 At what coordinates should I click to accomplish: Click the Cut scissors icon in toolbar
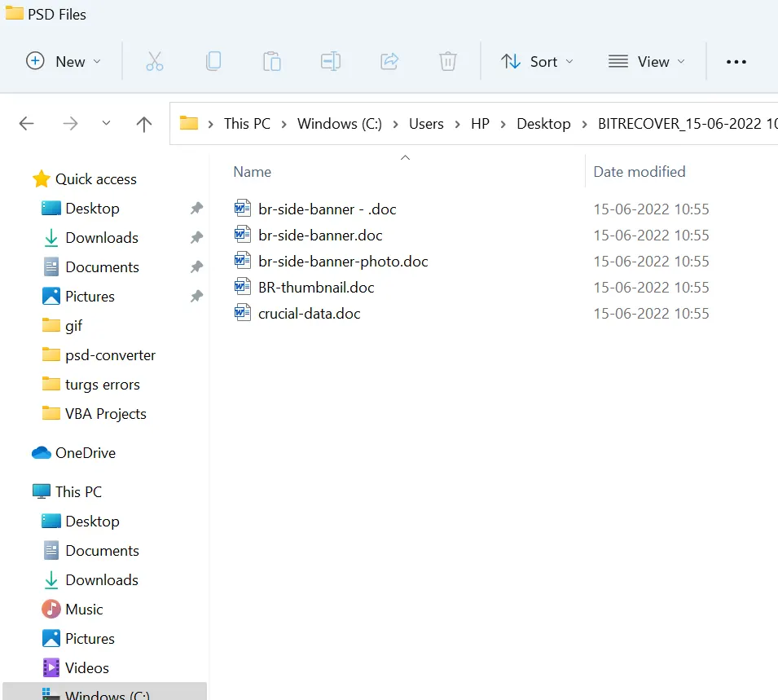155,61
